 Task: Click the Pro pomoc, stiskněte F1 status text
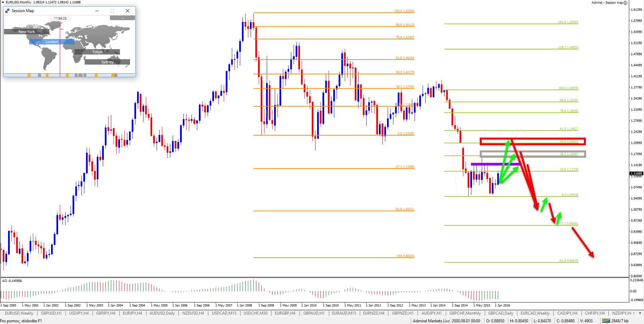coord(21,321)
